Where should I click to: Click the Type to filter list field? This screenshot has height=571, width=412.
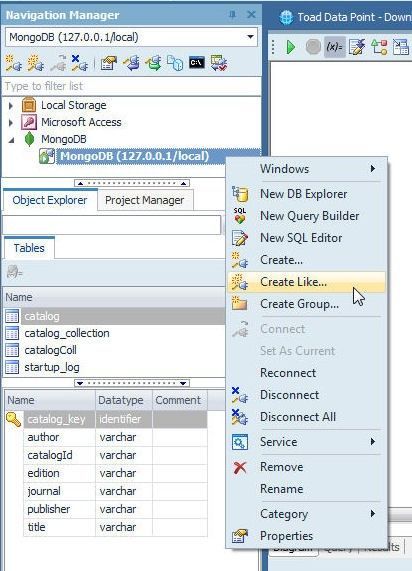pyautogui.click(x=131, y=86)
